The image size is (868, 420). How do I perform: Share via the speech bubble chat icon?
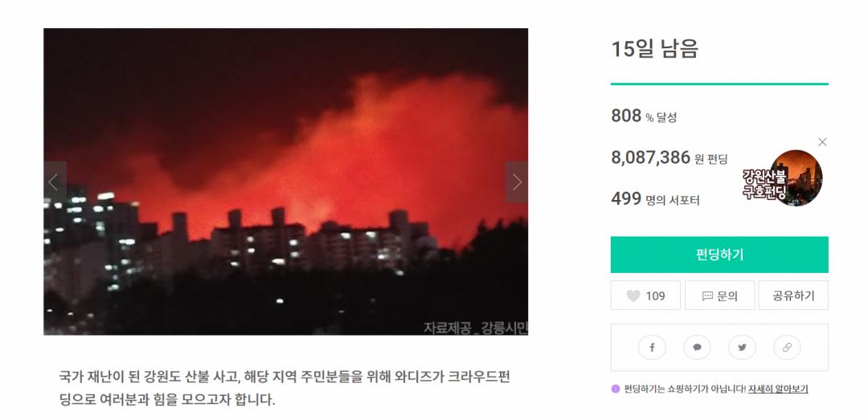coord(697,348)
